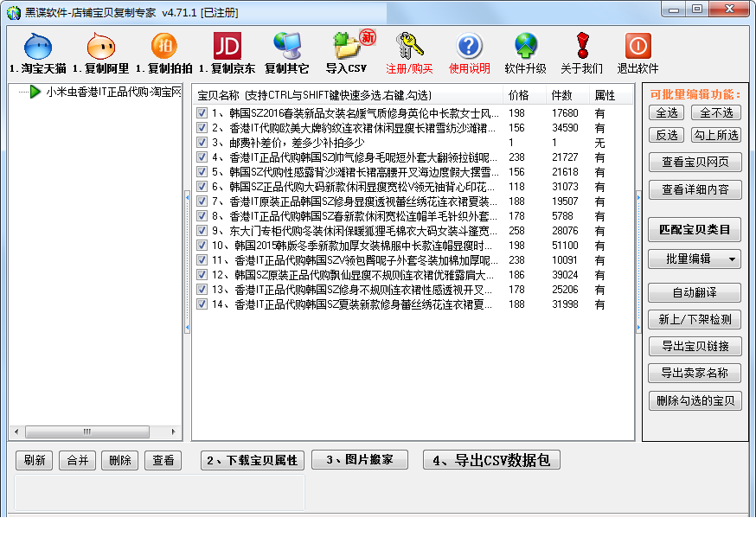The width and height of the screenshot is (756, 537).
Task: Click 反选 button
Action: (667, 135)
